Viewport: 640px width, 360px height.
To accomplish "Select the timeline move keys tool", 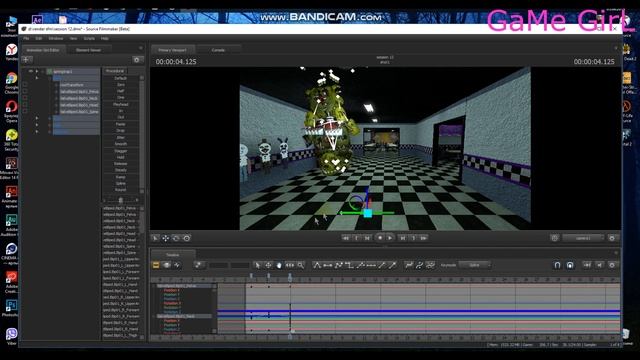I will point(268,265).
